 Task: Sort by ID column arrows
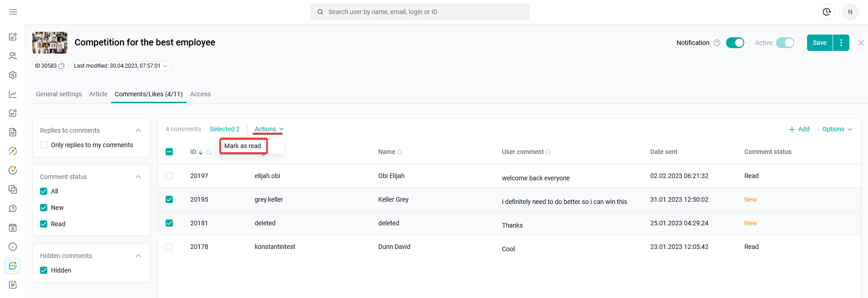pos(201,152)
